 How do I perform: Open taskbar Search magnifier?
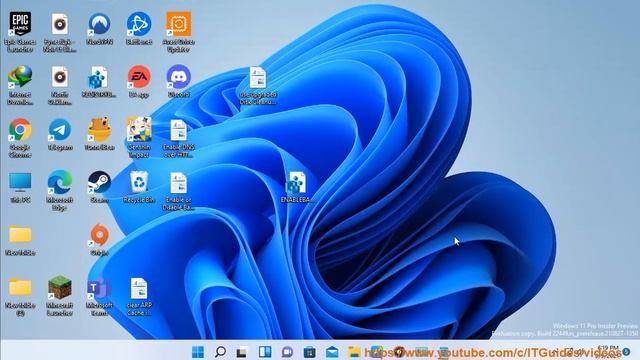point(220,351)
